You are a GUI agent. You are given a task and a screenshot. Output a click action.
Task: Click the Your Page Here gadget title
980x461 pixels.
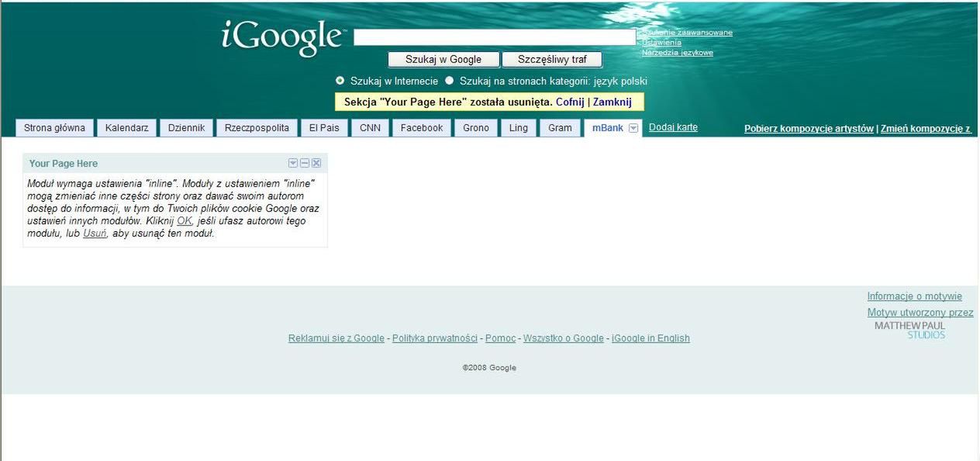pyautogui.click(x=64, y=164)
